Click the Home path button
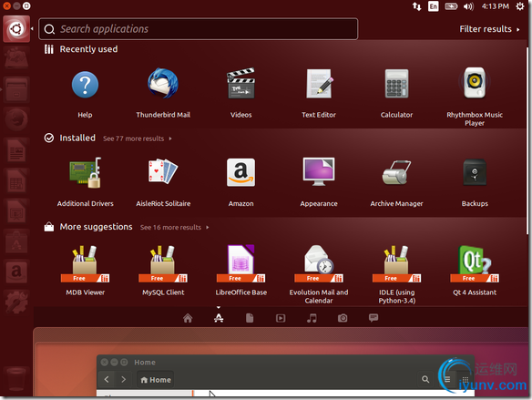This screenshot has height=400, width=532. click(x=156, y=380)
